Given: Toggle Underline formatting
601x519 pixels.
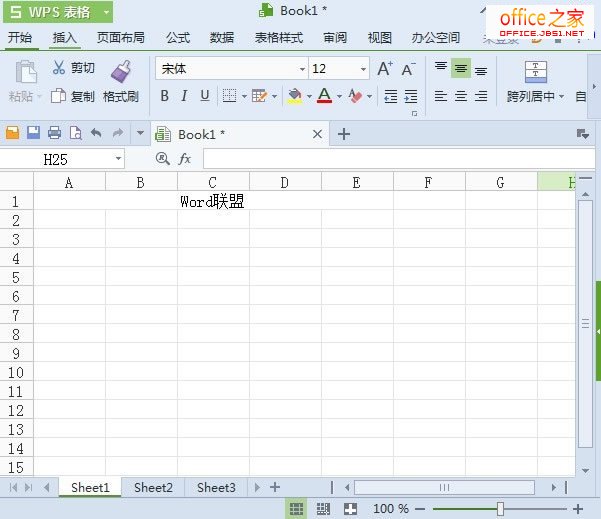Looking at the screenshot, I should 205,96.
